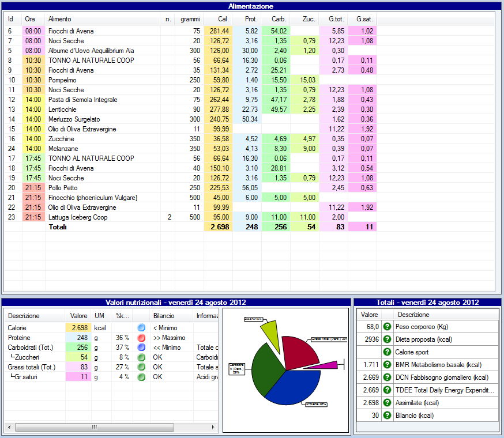Open help for DCN Fabbisogno giornaliero
504x438 pixels.
(387, 377)
